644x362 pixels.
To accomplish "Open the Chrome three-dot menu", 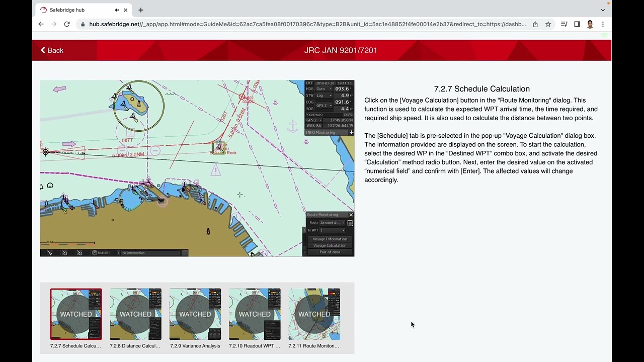I will 603,24.
